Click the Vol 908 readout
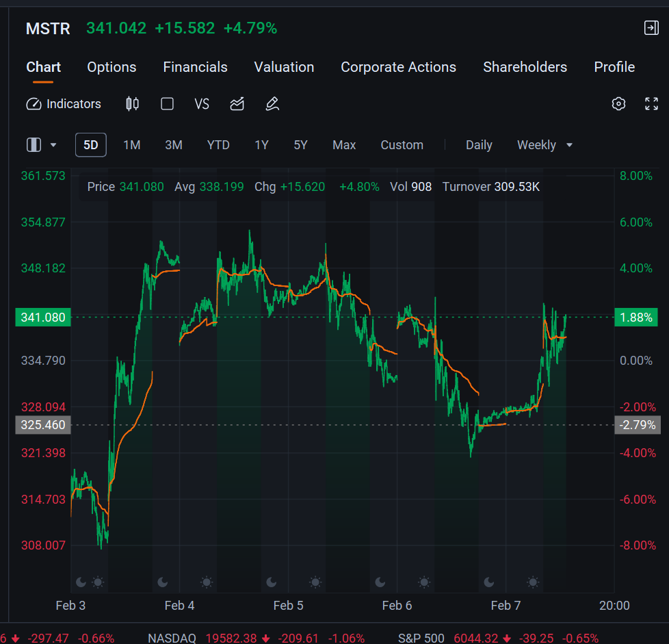669x644 pixels. [x=410, y=187]
